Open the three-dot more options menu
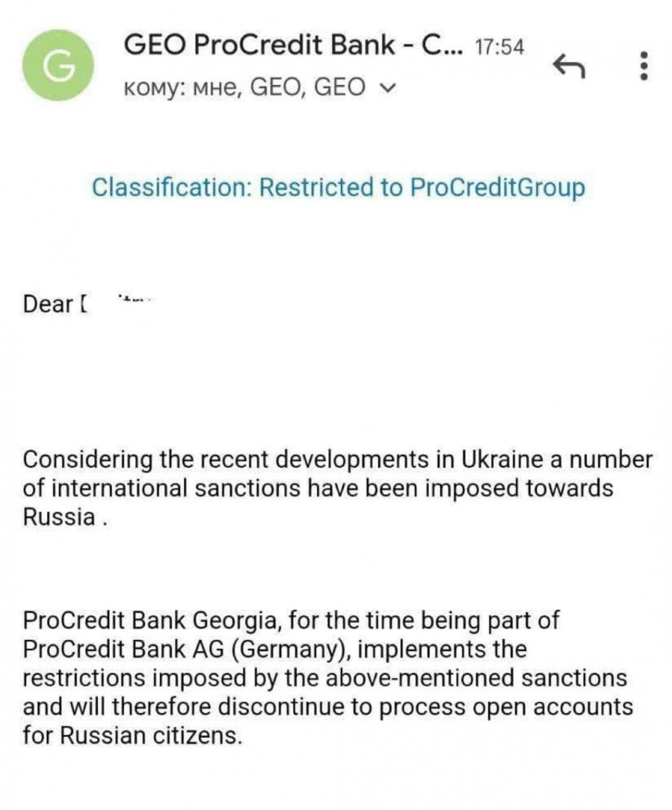Viewport: 672px width, 810px height. [x=642, y=66]
